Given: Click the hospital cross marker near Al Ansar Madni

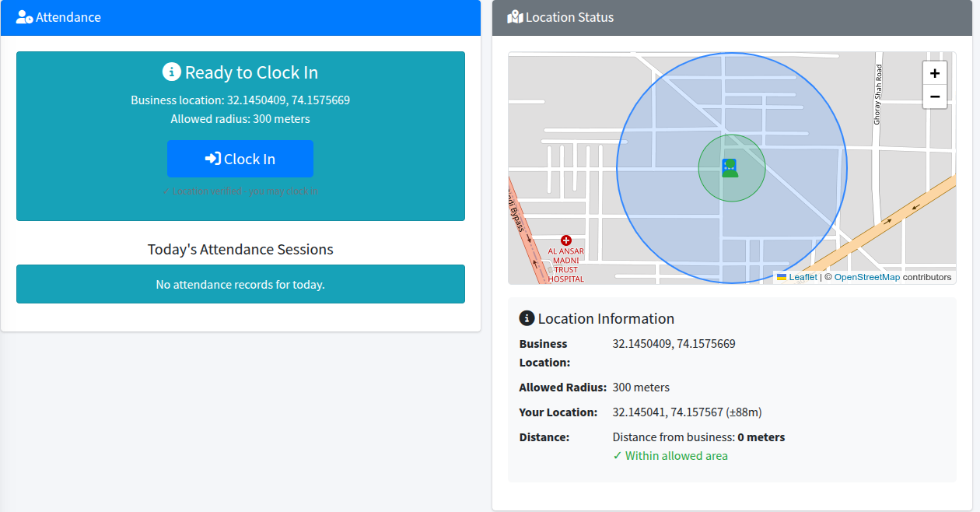Looking at the screenshot, I should pyautogui.click(x=566, y=240).
